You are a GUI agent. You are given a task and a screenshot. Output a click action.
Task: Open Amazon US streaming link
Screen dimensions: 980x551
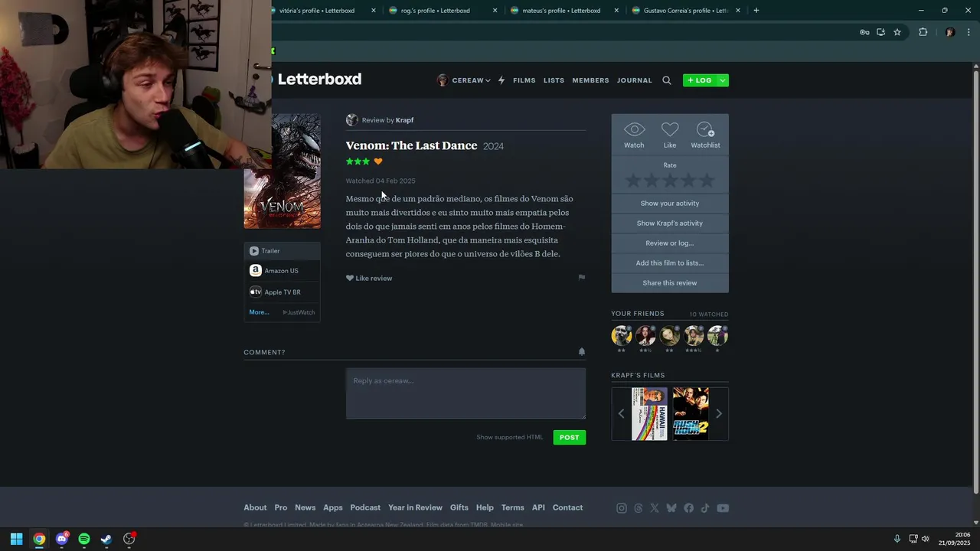(x=282, y=271)
